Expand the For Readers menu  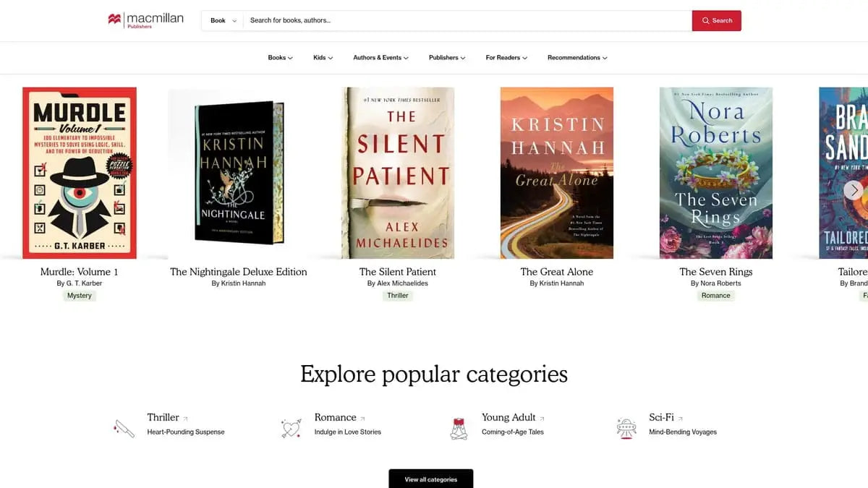pyautogui.click(x=506, y=58)
